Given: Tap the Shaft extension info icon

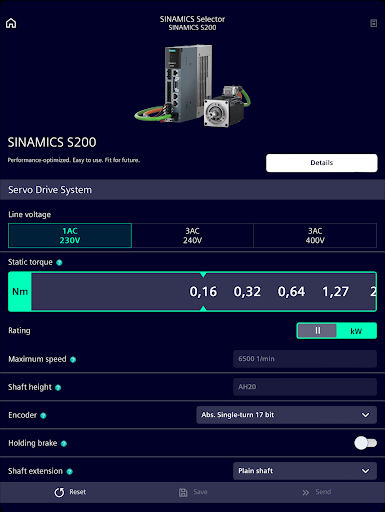Looking at the screenshot, I should point(70,471).
